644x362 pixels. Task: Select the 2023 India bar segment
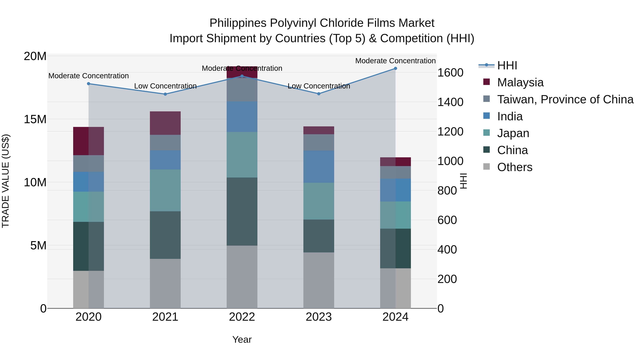tap(319, 167)
